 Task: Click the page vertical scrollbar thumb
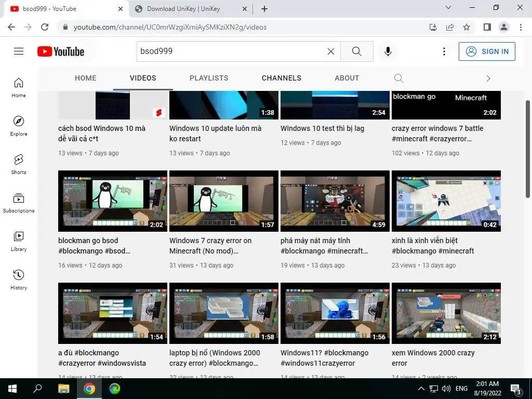528,149
